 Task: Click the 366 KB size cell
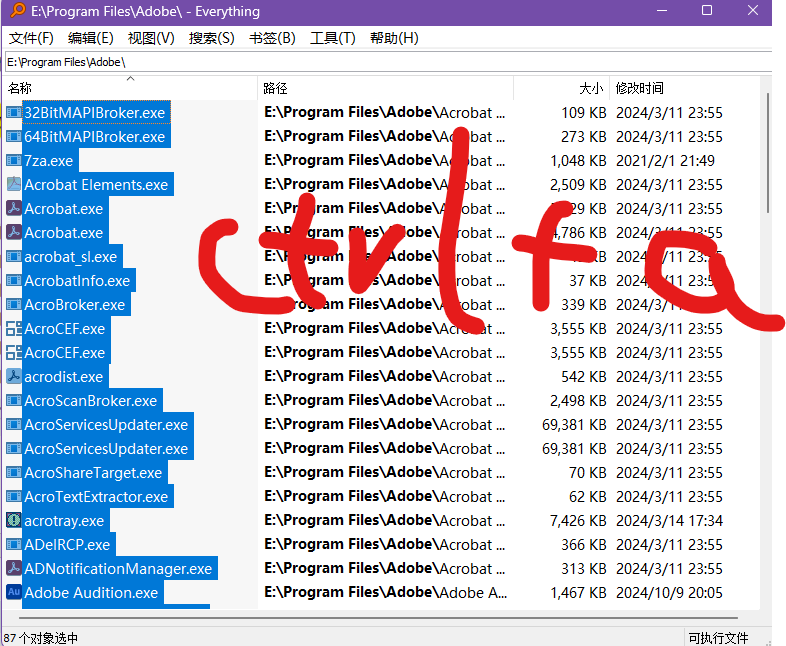click(583, 544)
